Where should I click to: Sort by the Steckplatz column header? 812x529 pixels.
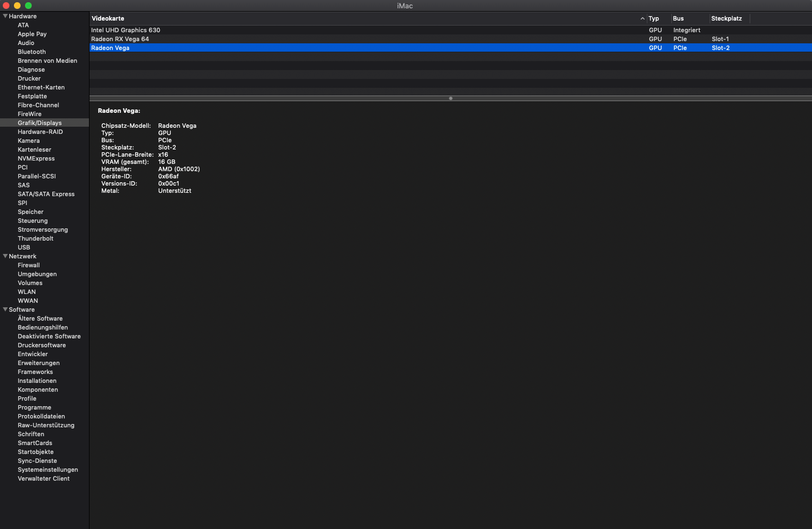(726, 18)
